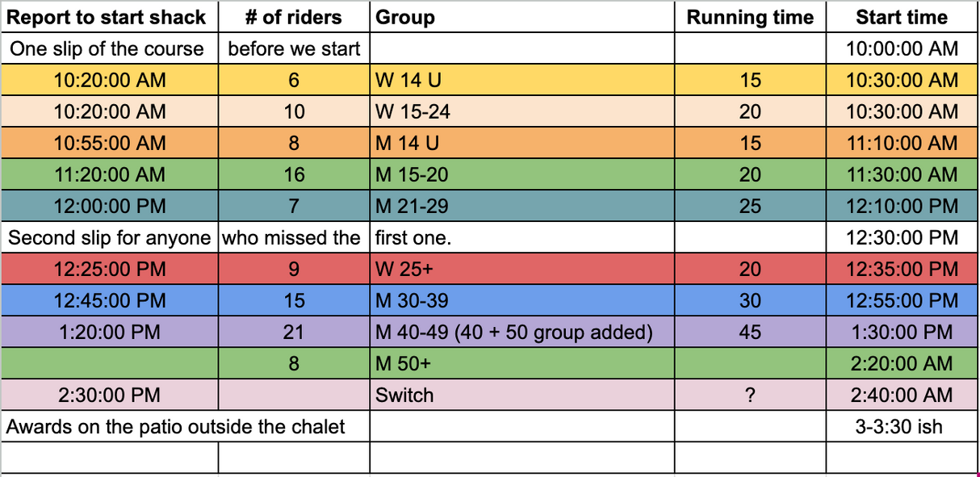Screen dimensions: 980x477
Task: Click the "Start time" header cell
Action: pyautogui.click(x=902, y=17)
